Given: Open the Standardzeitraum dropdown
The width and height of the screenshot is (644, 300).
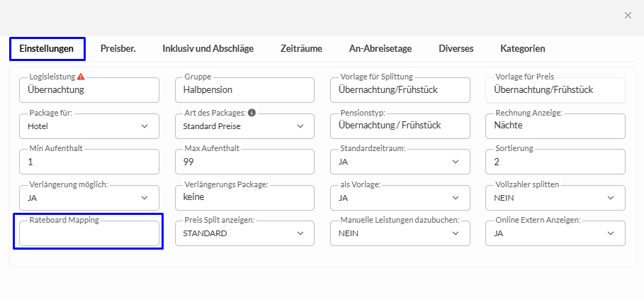Looking at the screenshot, I should tap(400, 162).
